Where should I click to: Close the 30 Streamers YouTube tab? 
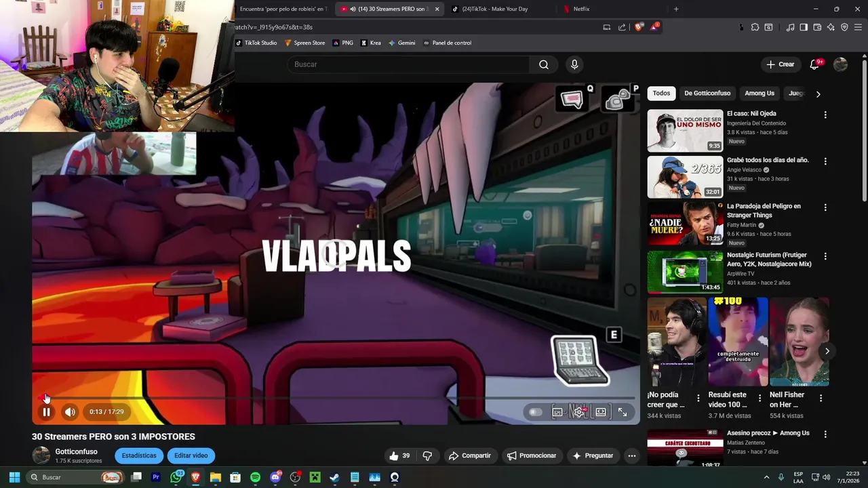[437, 9]
